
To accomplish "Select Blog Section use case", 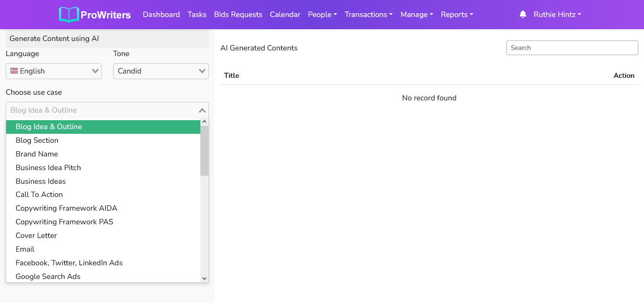I will click(x=37, y=140).
